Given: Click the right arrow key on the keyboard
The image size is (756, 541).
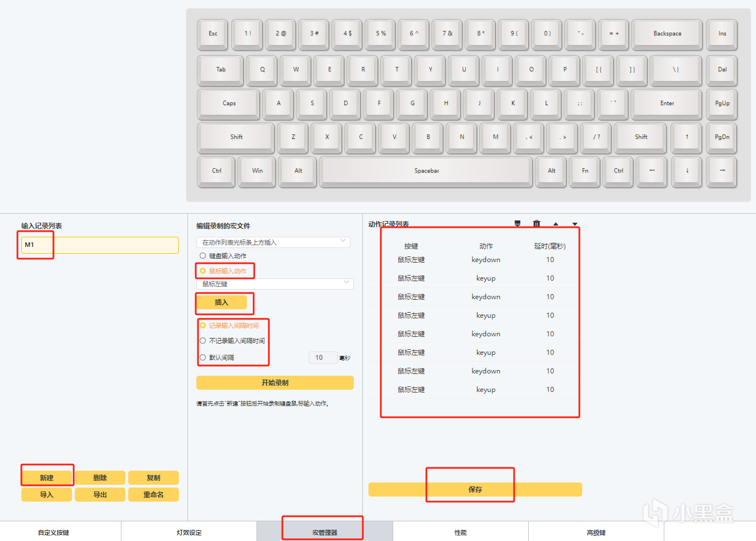Looking at the screenshot, I should point(722,171).
